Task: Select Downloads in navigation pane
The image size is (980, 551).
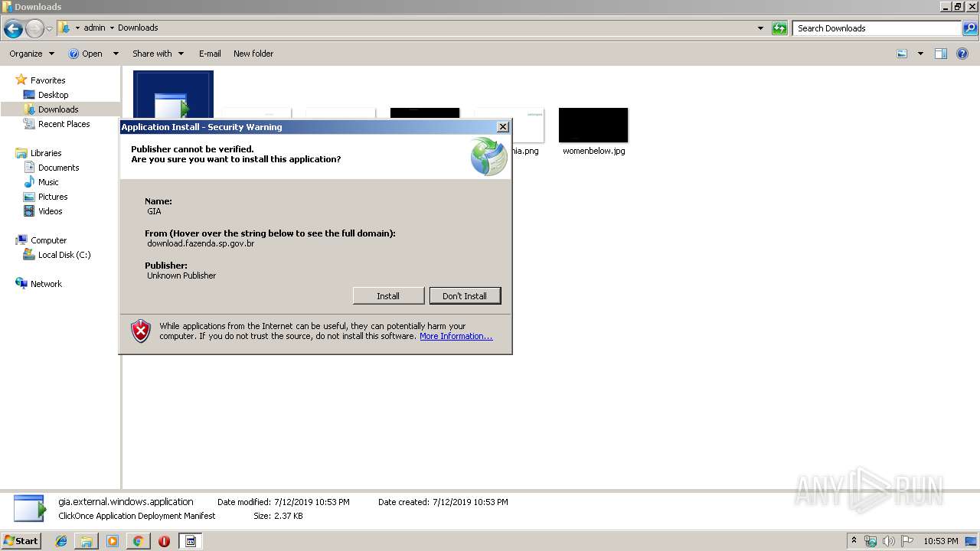Action: coord(58,109)
